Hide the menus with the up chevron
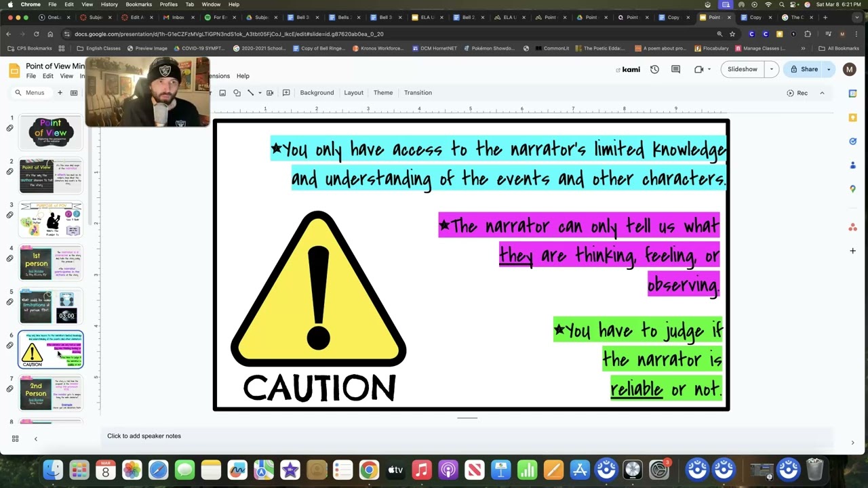 pos(822,93)
